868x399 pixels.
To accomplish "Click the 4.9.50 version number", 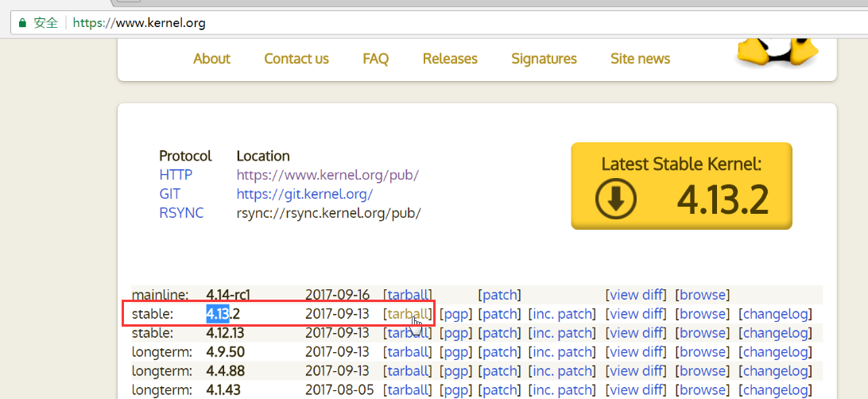I will [x=225, y=352].
